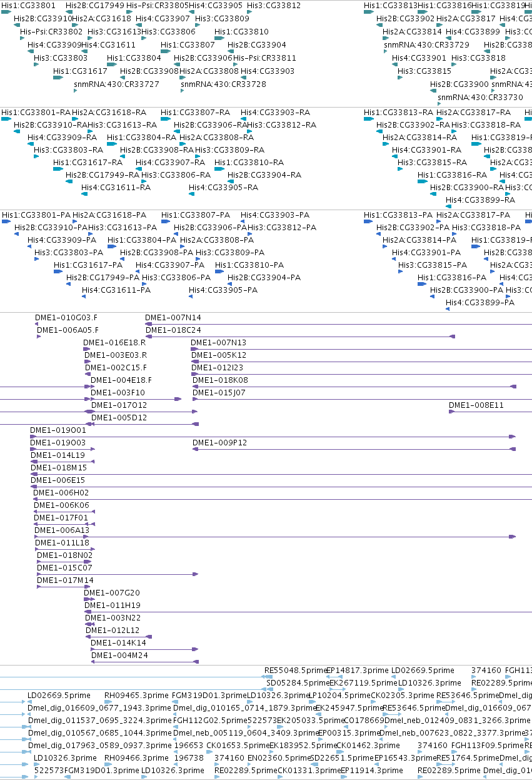
Task: Click clone label DME1-016E18.R
Action: 114,343
